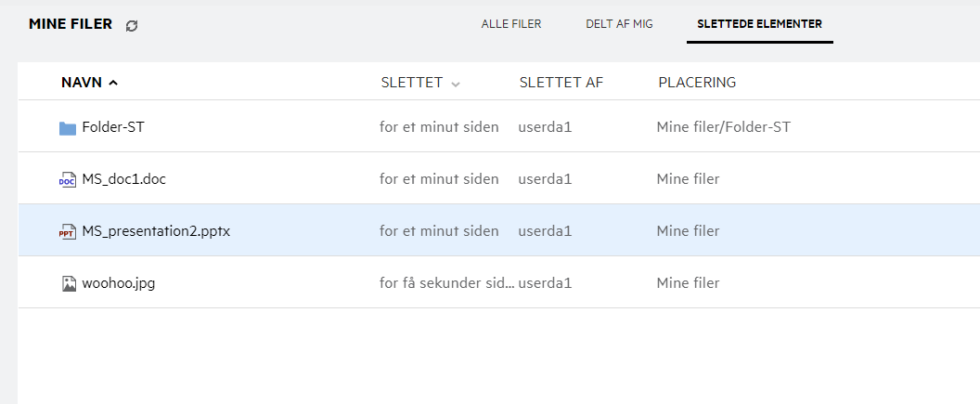
Task: Select the MS_presentation2.pptx file name
Action: [156, 231]
